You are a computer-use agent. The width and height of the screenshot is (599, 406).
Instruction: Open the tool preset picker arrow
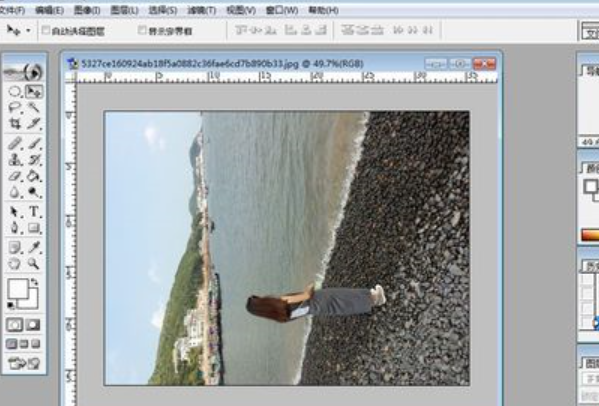(28, 31)
